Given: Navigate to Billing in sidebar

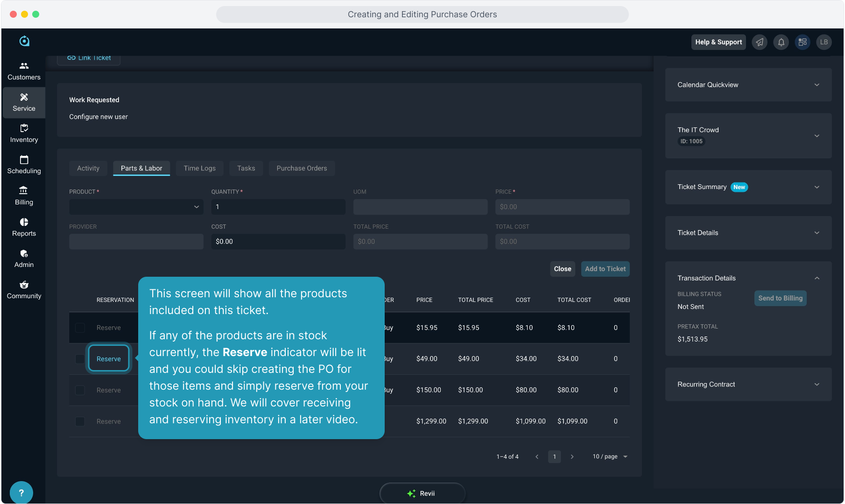Looking at the screenshot, I should click(24, 196).
